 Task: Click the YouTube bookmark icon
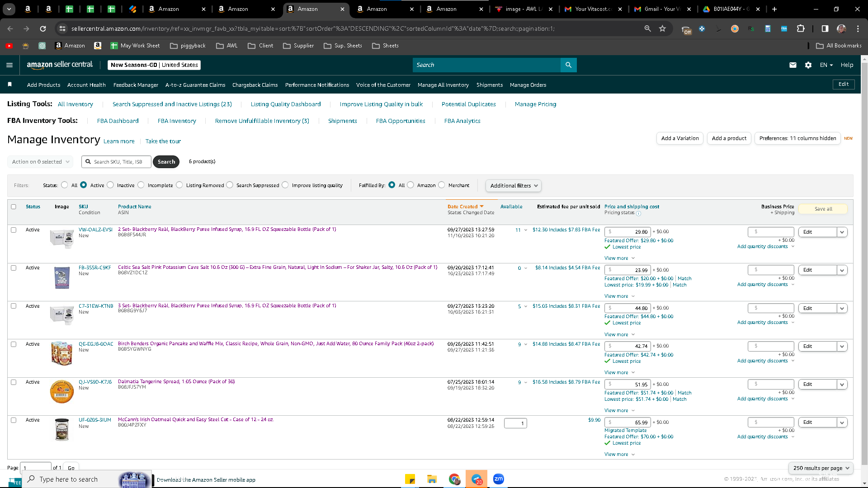pyautogui.click(x=9, y=46)
